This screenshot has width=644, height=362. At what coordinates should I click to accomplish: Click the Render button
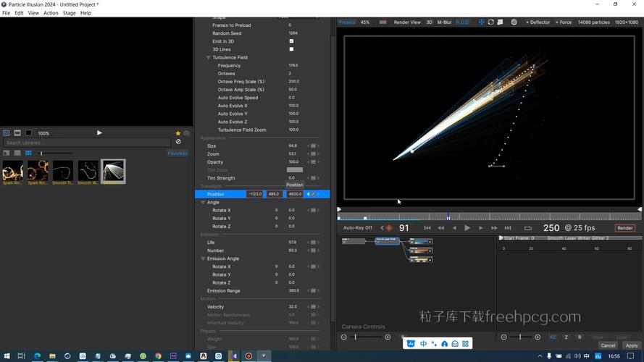pos(624,228)
